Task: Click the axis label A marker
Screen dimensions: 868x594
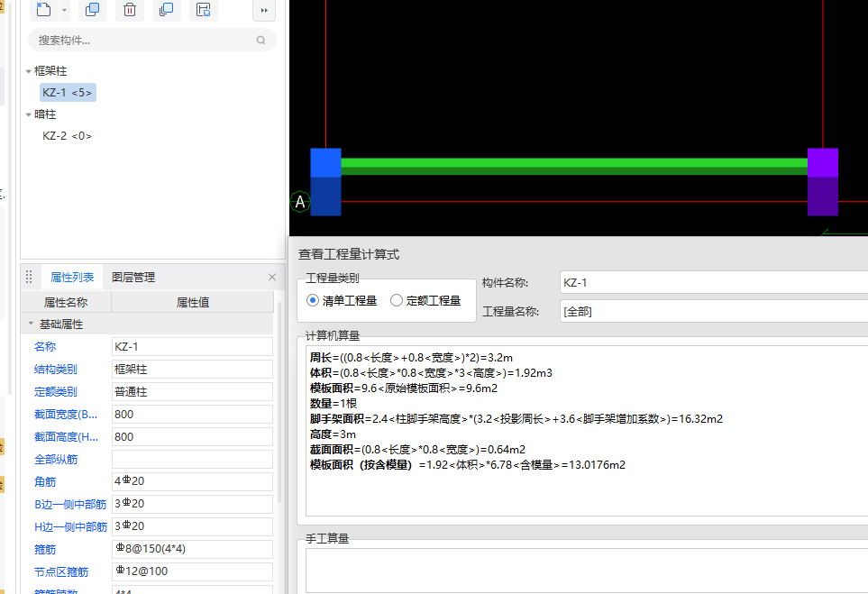Action: pos(300,202)
